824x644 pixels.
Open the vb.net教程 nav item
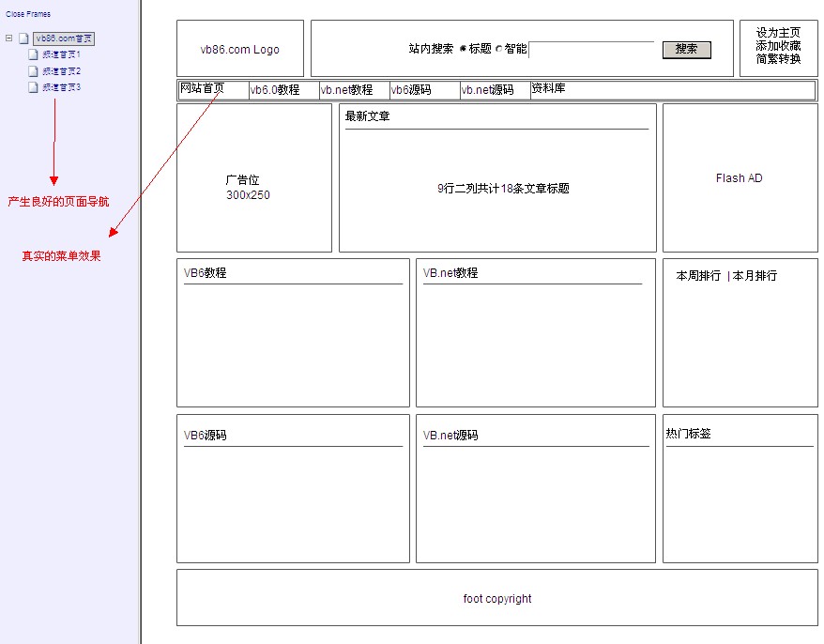point(346,90)
